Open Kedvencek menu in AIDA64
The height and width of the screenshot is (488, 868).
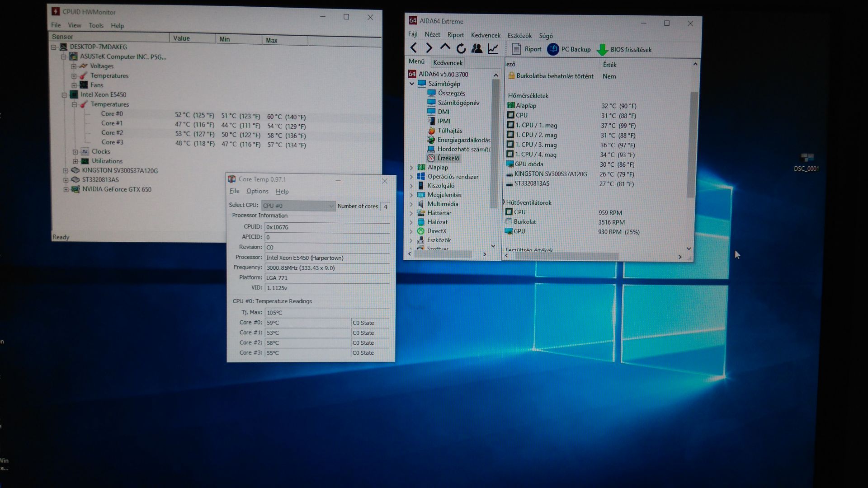click(486, 35)
